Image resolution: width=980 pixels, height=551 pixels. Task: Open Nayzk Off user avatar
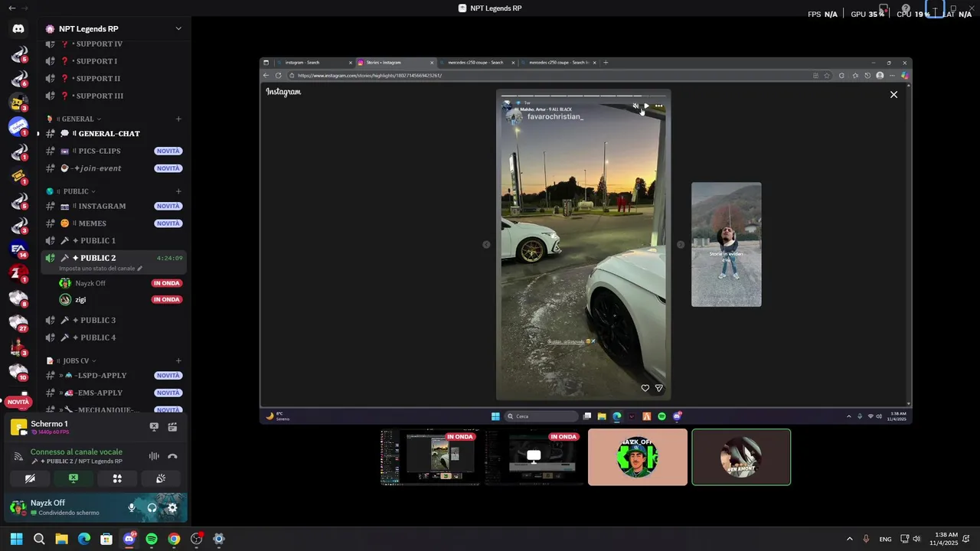point(18,507)
